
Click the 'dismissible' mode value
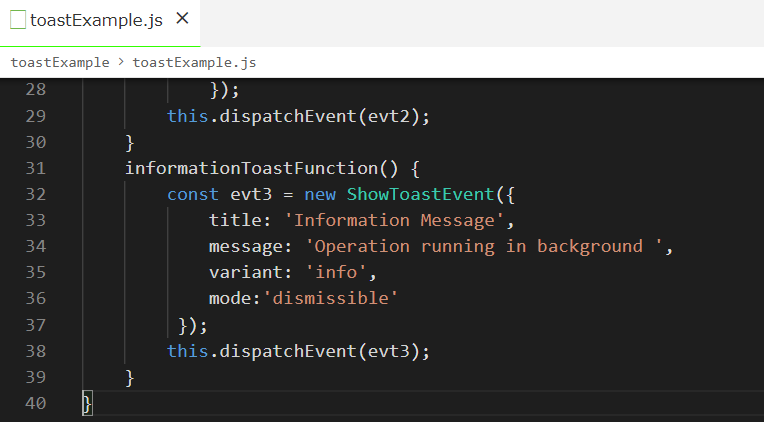(x=330, y=298)
